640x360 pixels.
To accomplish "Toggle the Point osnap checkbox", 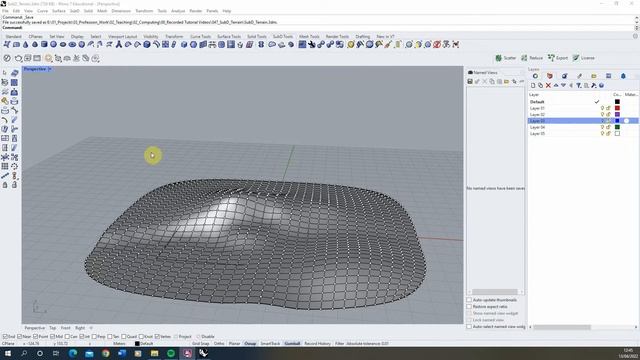I will 36,337.
